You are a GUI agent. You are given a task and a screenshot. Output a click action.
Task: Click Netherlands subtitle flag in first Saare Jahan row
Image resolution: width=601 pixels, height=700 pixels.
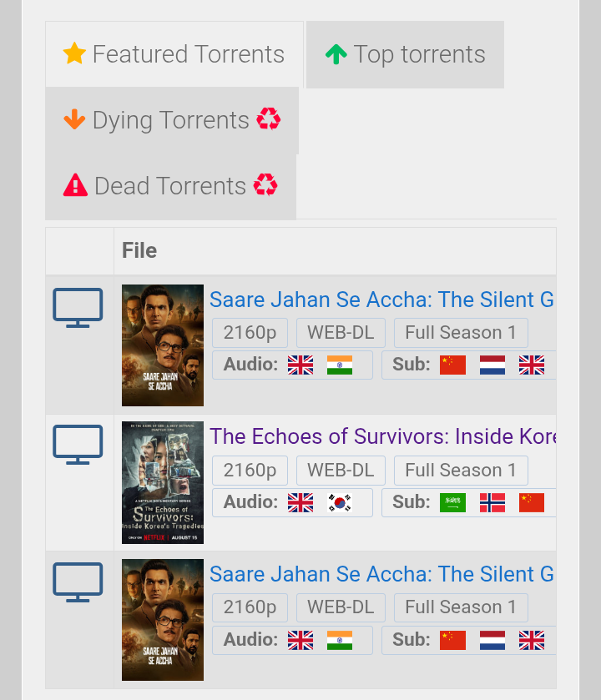pyautogui.click(x=492, y=365)
